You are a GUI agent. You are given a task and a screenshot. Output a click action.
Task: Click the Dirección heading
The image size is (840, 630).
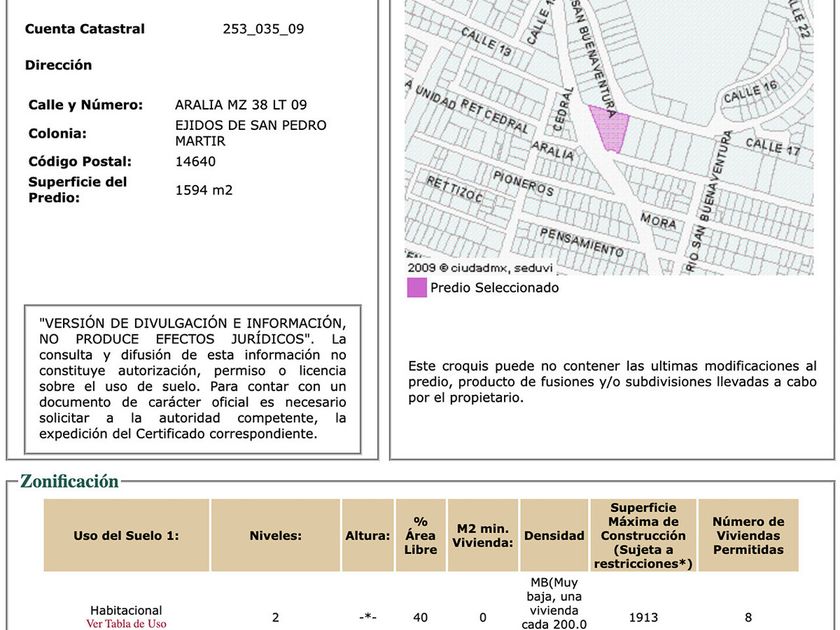click(x=58, y=65)
